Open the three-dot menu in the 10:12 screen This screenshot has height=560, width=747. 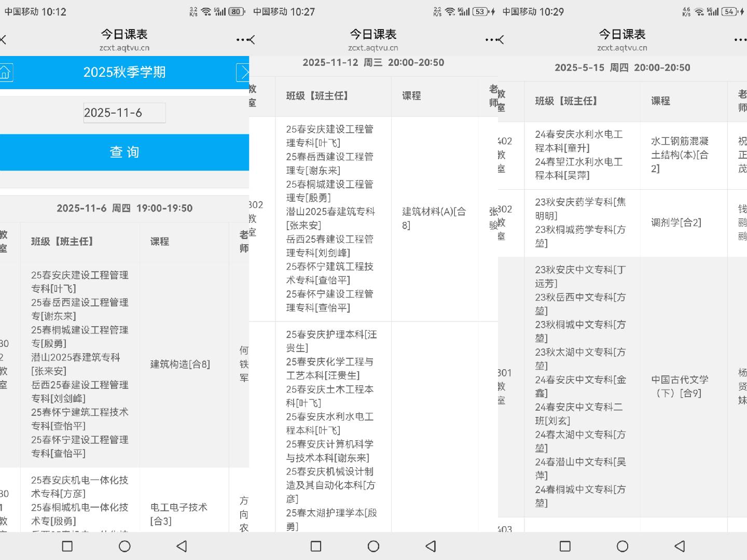point(241,39)
